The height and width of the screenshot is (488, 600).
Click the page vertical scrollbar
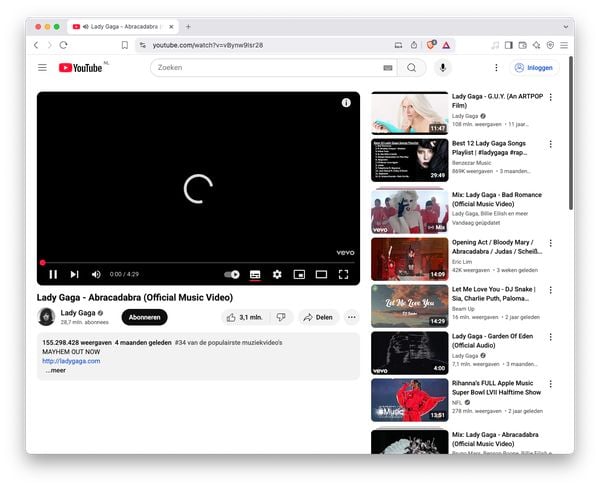pyautogui.click(x=571, y=133)
